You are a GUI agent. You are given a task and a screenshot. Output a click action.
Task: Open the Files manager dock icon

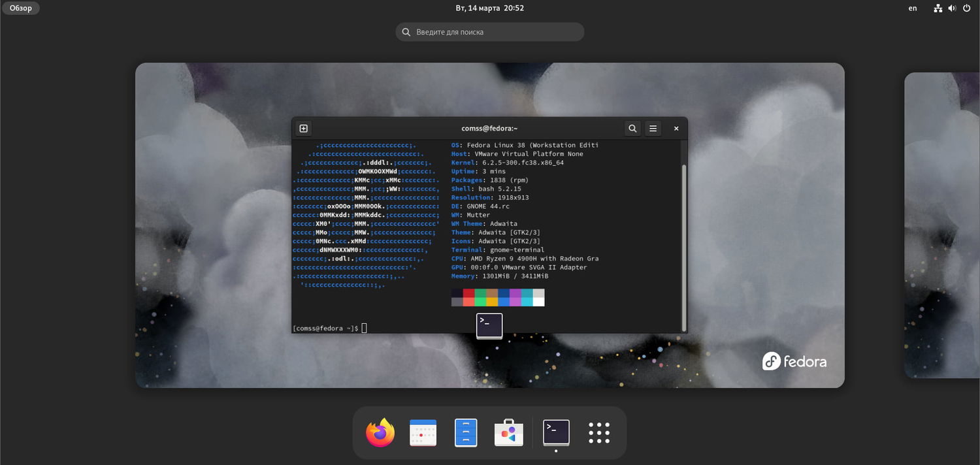(466, 432)
